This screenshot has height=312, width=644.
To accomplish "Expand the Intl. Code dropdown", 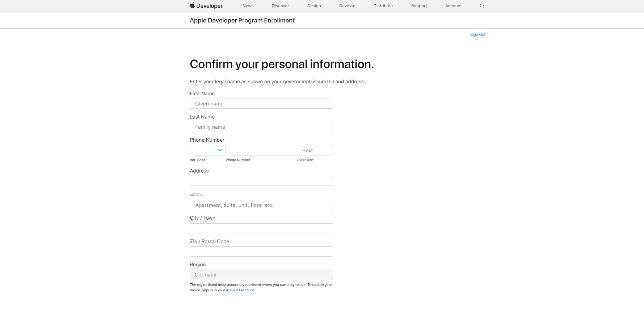I will tap(208, 150).
